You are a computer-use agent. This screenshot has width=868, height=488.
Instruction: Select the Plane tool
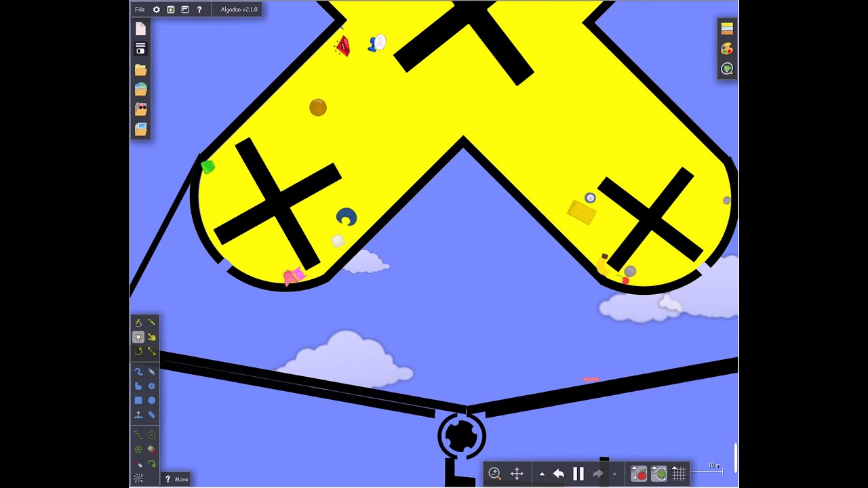pyautogui.click(x=138, y=414)
